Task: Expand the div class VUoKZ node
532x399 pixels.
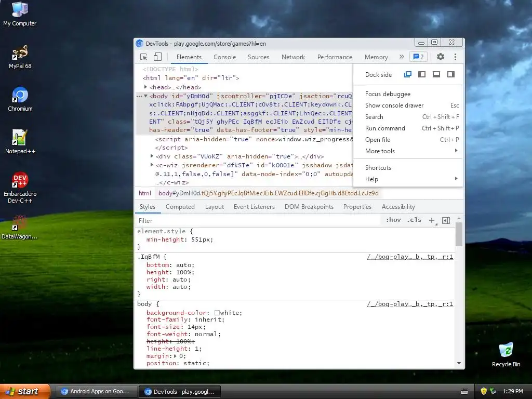Action: (152, 156)
